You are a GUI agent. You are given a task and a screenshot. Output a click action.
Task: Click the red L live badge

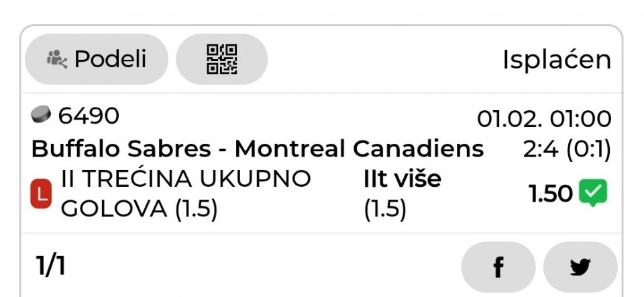coord(41,195)
